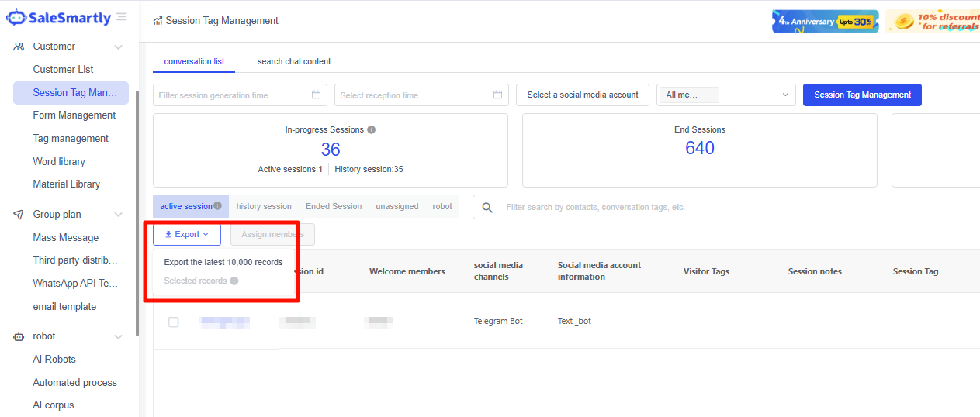Open the All members dropdown
Image resolution: width=980 pixels, height=417 pixels.
pos(725,95)
